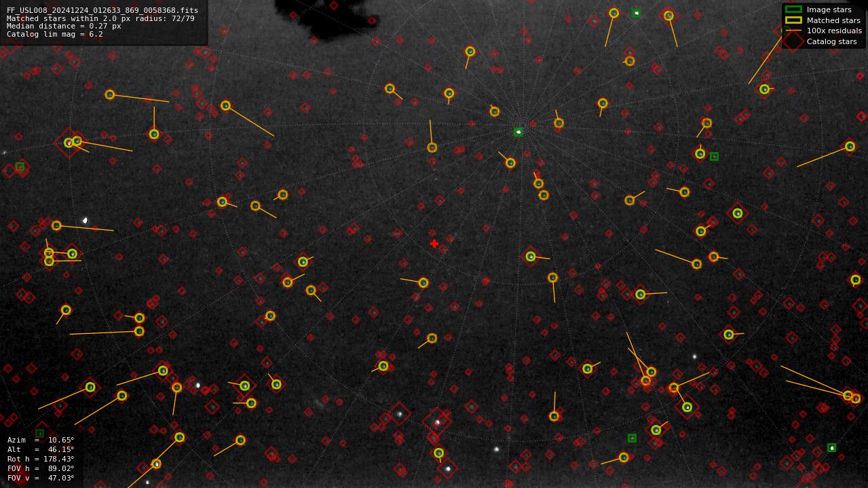
Task: Click the '100x residuals' legend label
Action: (834, 31)
